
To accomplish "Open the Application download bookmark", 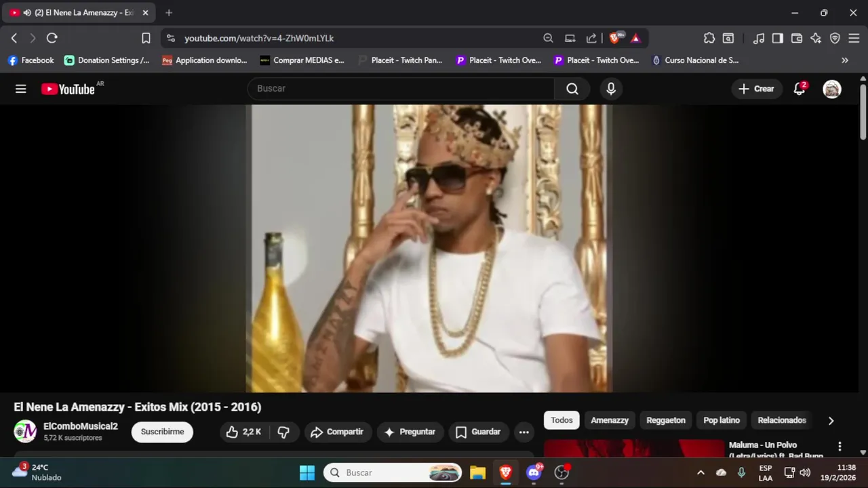I will [205, 60].
